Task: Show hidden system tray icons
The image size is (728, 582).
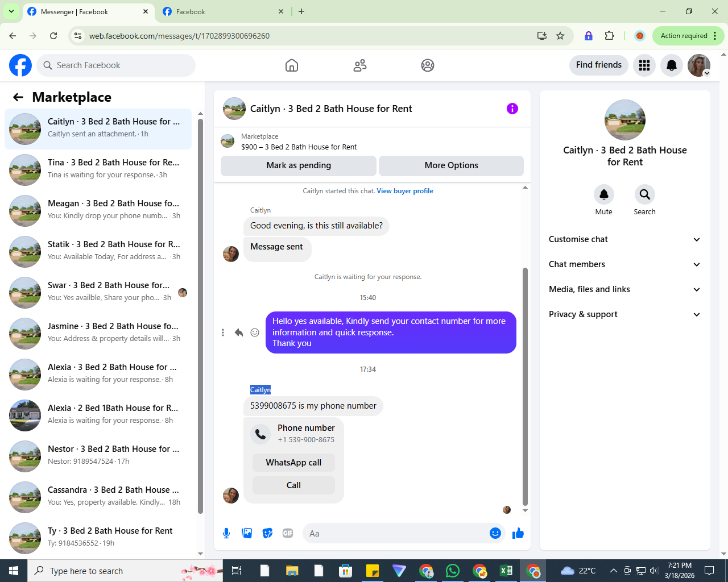Action: (613, 571)
